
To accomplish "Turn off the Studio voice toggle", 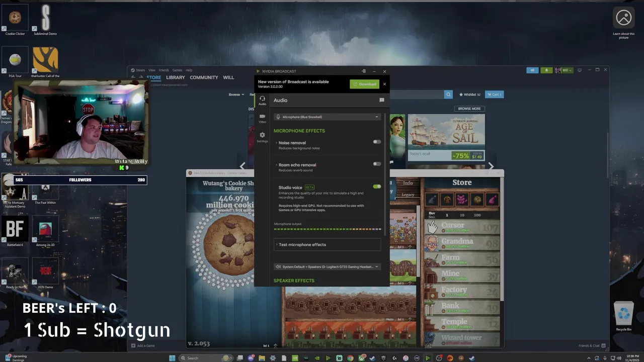I will click(377, 187).
